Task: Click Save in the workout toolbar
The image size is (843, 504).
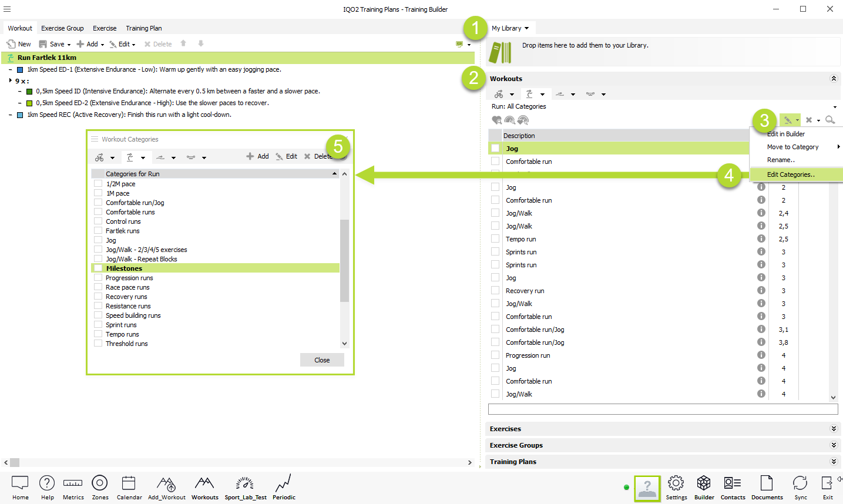Action: click(52, 44)
